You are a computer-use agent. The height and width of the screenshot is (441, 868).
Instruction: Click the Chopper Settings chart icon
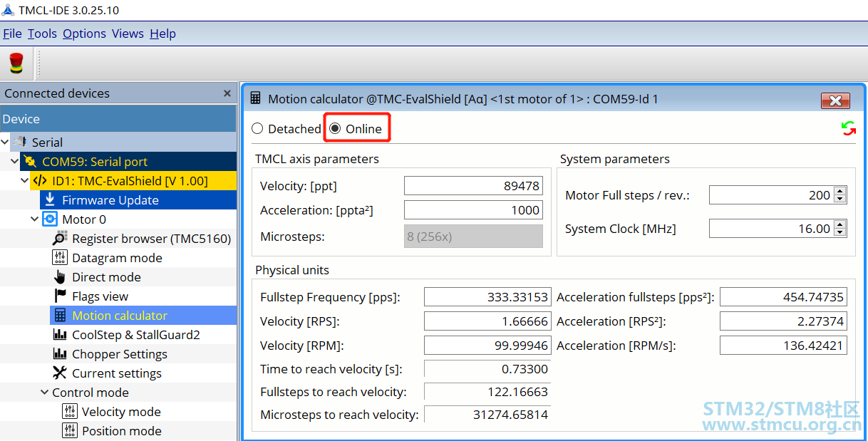pos(60,354)
